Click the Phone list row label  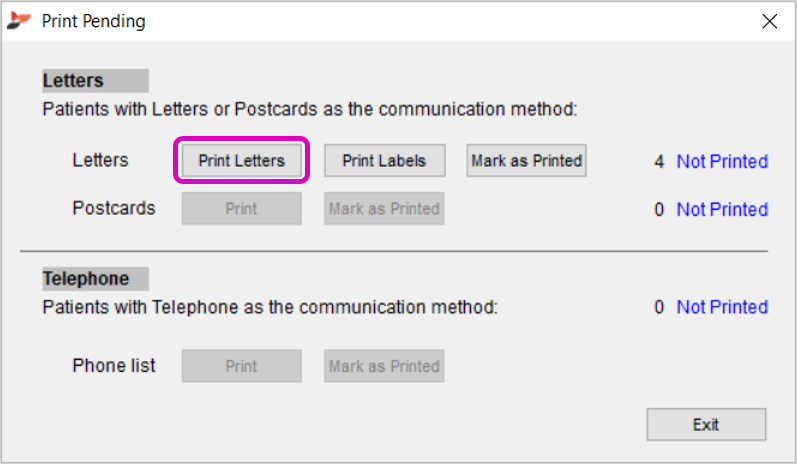[x=114, y=365]
